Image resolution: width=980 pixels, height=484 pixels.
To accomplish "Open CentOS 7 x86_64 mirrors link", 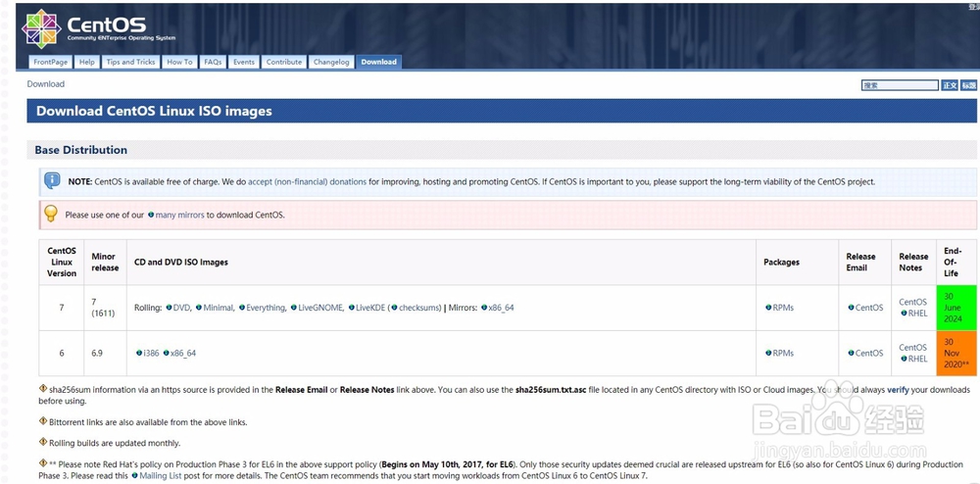I will (x=501, y=308).
